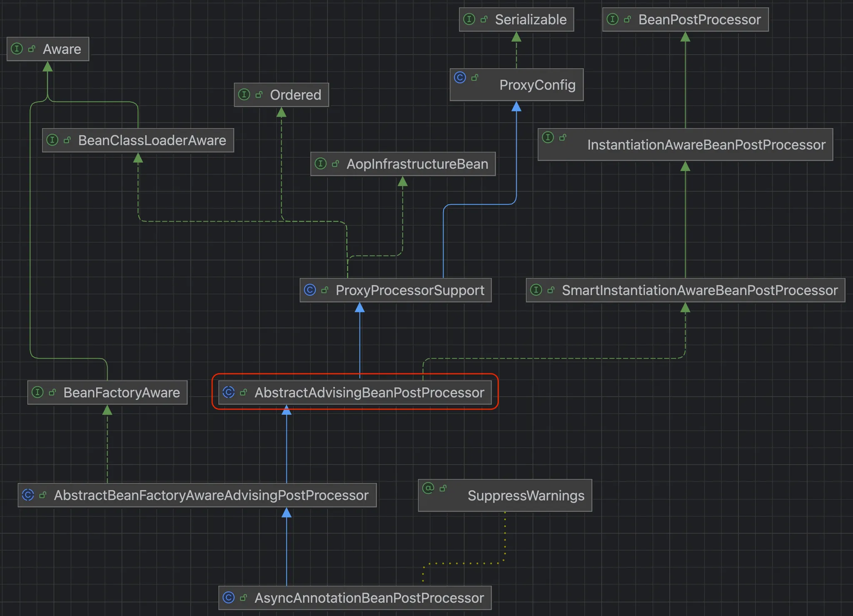The height and width of the screenshot is (616, 853).
Task: Click visibility lock icon on BeanPostProcessor node
Action: coord(627,19)
